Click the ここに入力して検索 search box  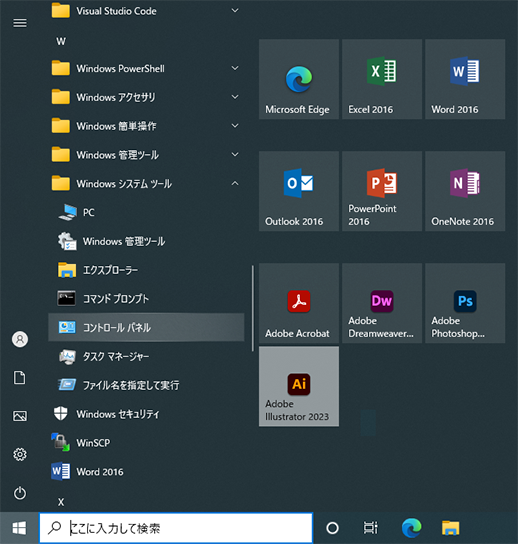(x=176, y=528)
